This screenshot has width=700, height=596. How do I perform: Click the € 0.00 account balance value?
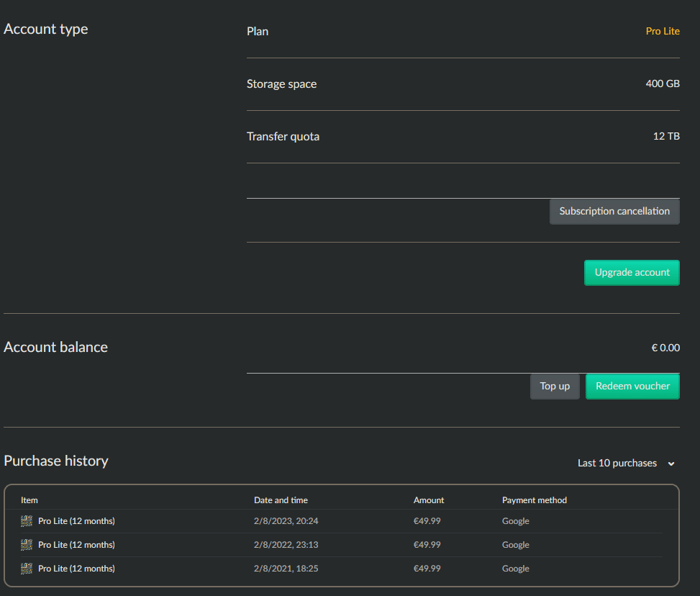(665, 348)
